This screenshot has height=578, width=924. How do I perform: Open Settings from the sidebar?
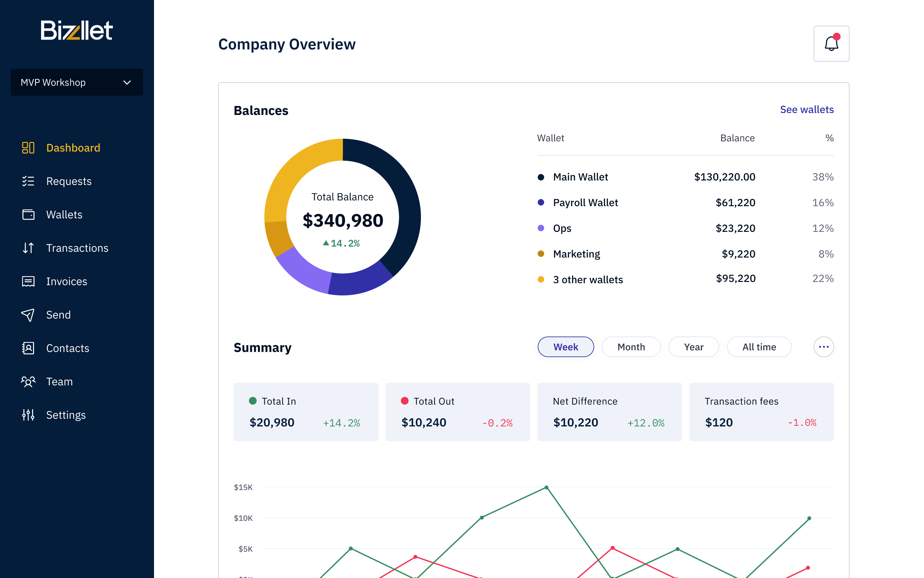coord(66,415)
